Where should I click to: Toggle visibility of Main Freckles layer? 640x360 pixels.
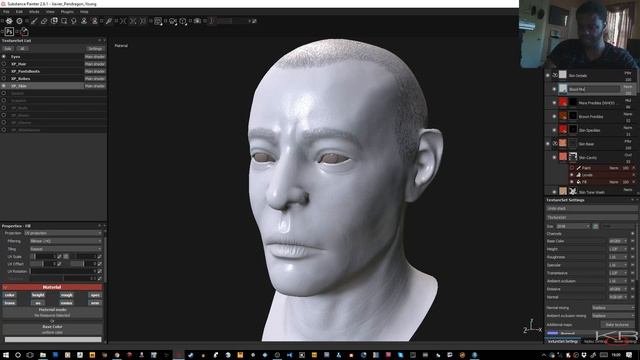pos(554,103)
